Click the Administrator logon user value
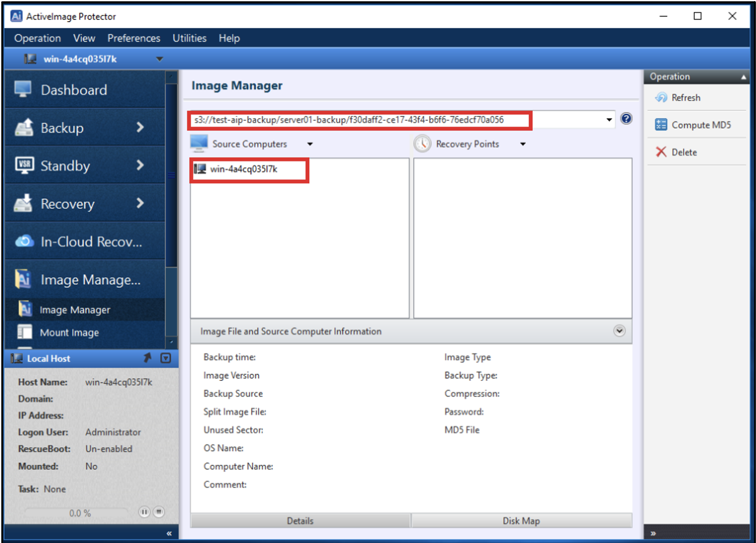This screenshot has height=543, width=756. point(113,432)
